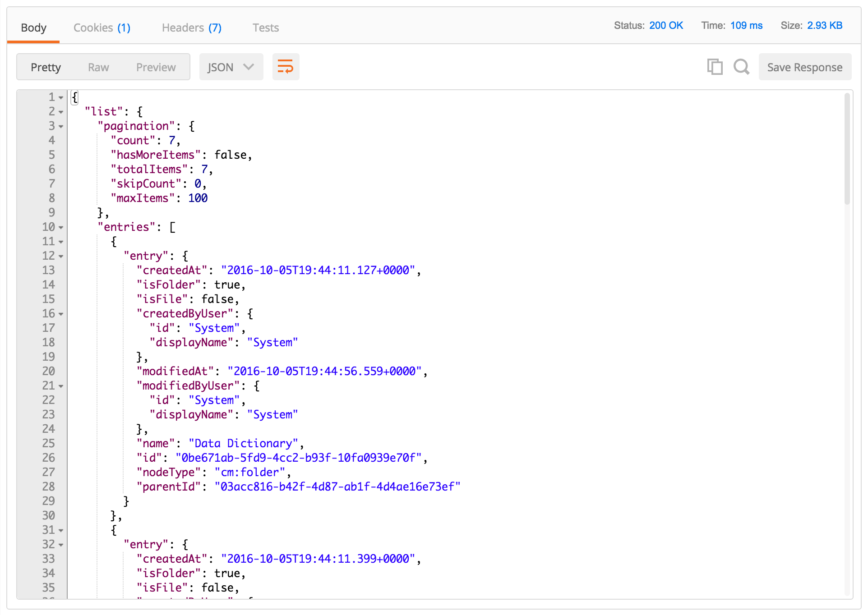Switch to Preview view
The image size is (868, 615).
tap(156, 67)
